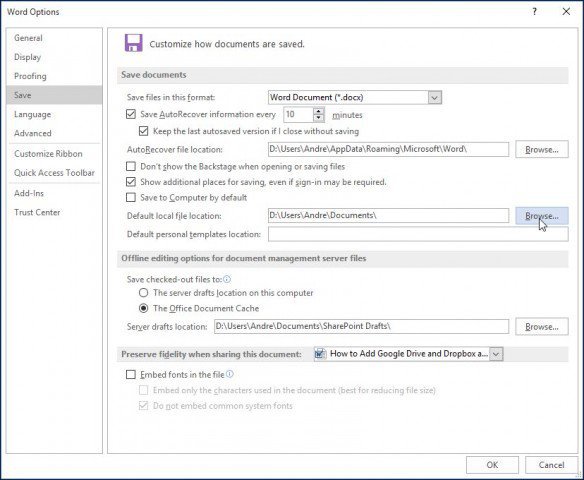Viewport: 584px width, 480px height.
Task: Click the Word document icon in Preserve fidelity
Action: [320, 354]
